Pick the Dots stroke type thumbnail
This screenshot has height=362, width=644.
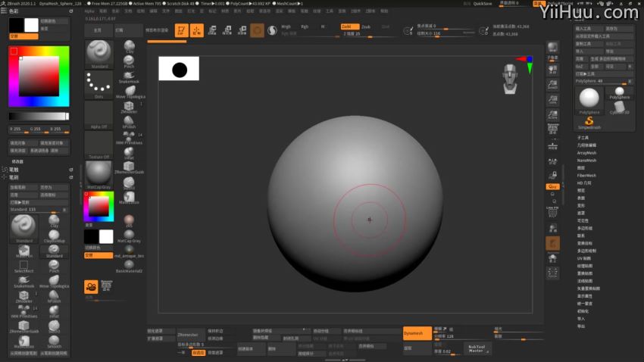point(98,85)
